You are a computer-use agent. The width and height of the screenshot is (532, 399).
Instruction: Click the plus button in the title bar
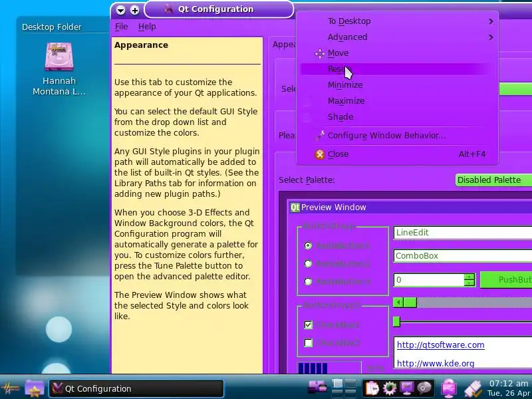pyautogui.click(x=135, y=10)
